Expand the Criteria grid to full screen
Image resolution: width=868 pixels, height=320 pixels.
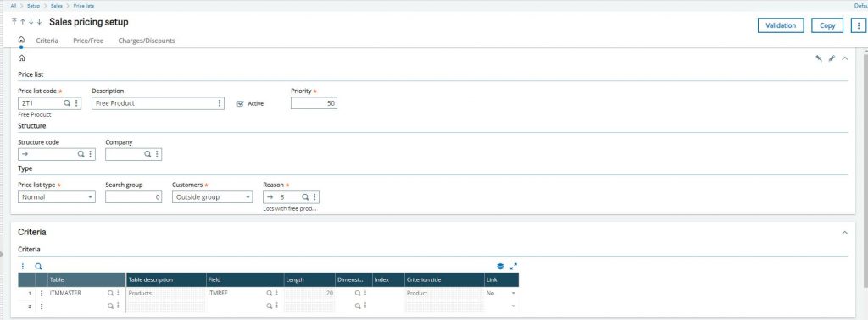514,266
